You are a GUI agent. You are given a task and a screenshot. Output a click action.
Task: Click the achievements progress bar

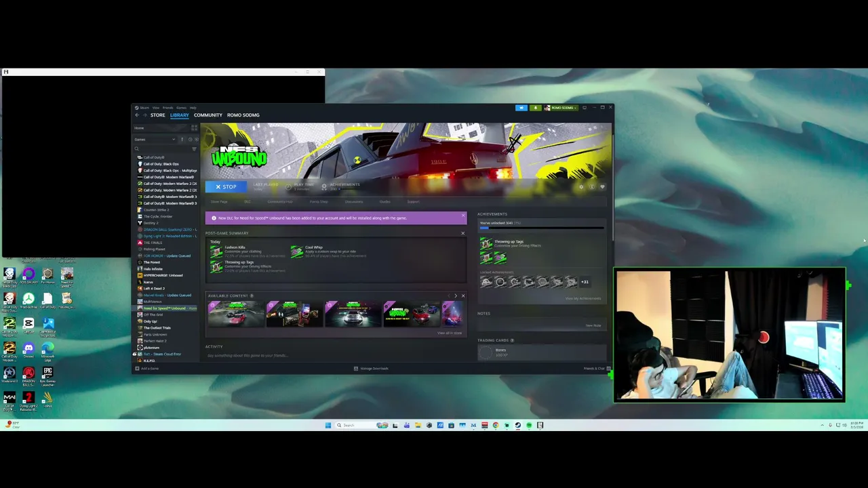click(541, 228)
